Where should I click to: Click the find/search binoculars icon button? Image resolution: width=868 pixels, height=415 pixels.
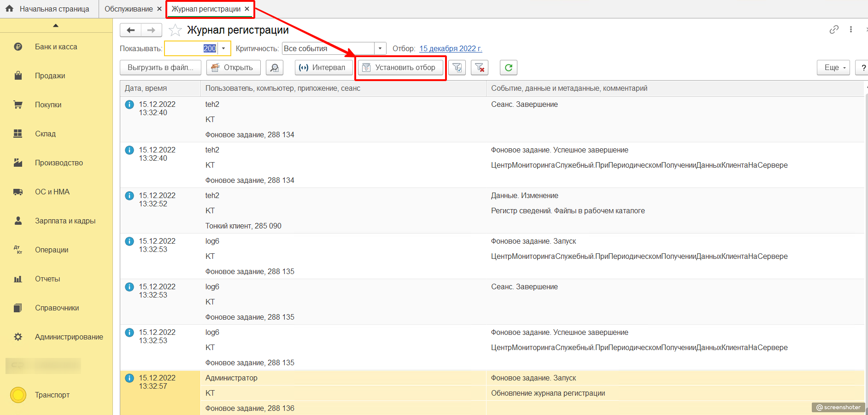click(x=275, y=68)
